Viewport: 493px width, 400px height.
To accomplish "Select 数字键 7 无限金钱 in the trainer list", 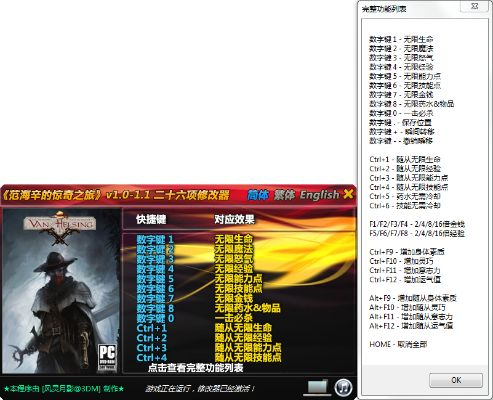I will pyautogui.click(x=195, y=298).
